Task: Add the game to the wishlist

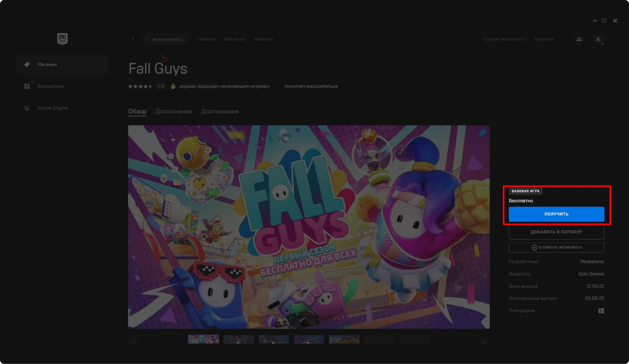Action: [556, 247]
